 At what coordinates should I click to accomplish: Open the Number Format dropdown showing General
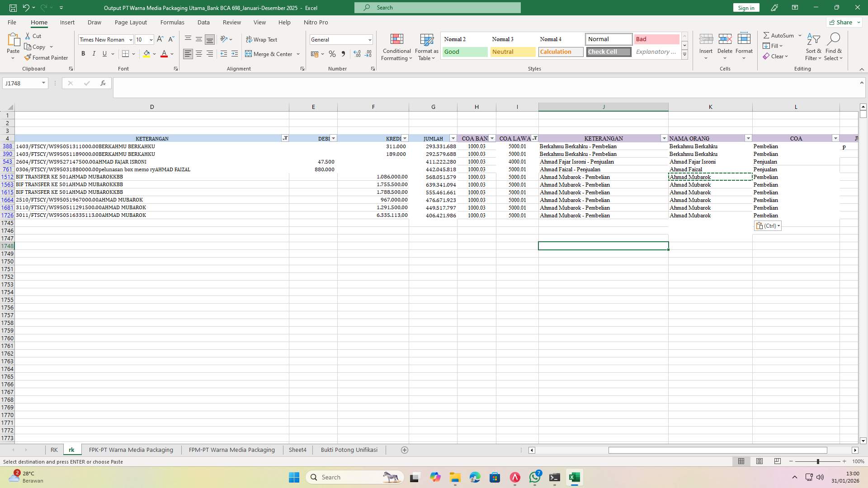pyautogui.click(x=370, y=40)
